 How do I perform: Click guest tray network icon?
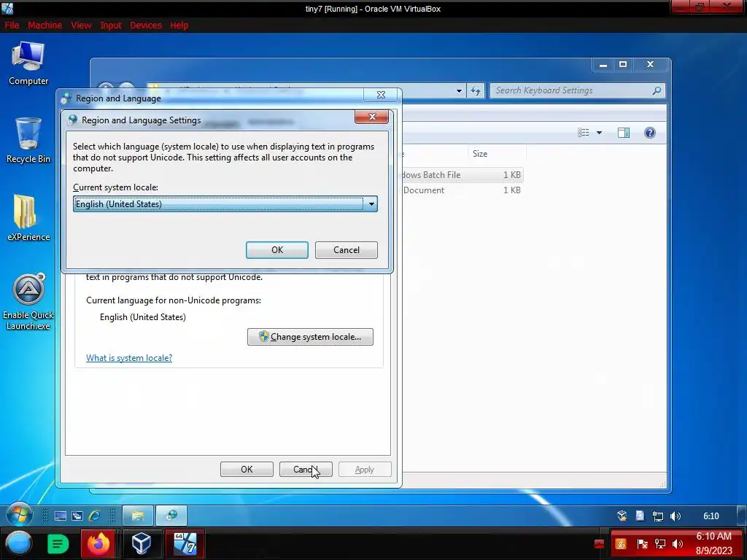(658, 516)
